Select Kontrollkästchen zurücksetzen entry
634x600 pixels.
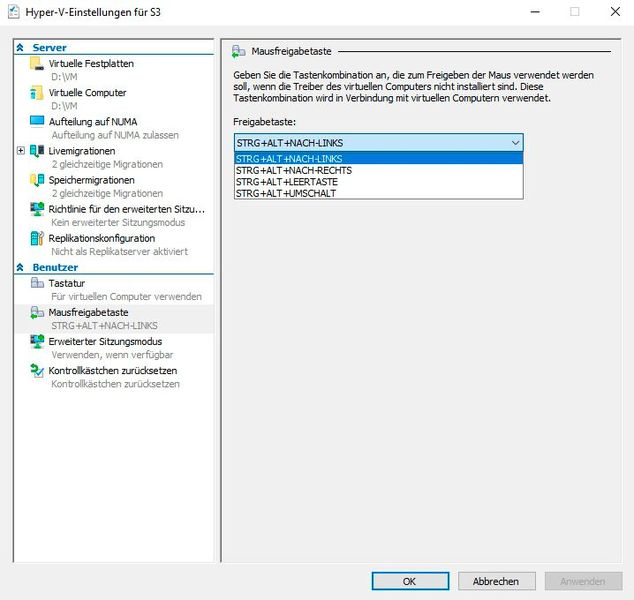tap(112, 370)
